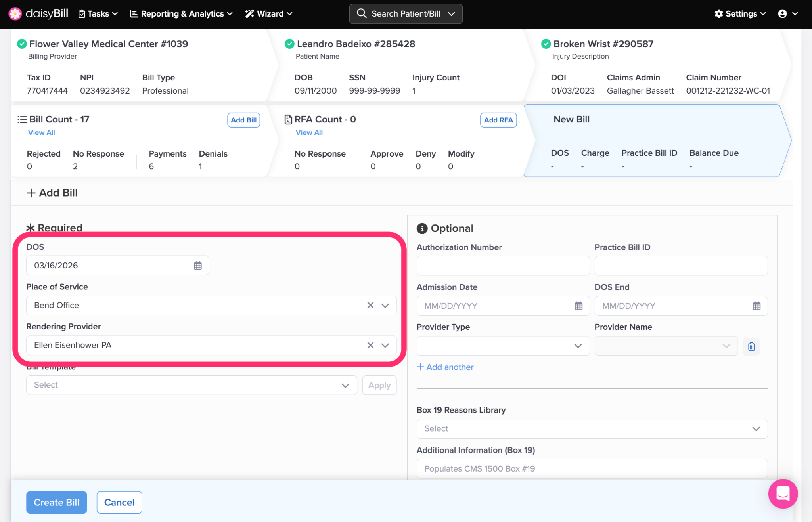The image size is (812, 522).
Task: Open the Tasks menu
Action: click(x=98, y=14)
